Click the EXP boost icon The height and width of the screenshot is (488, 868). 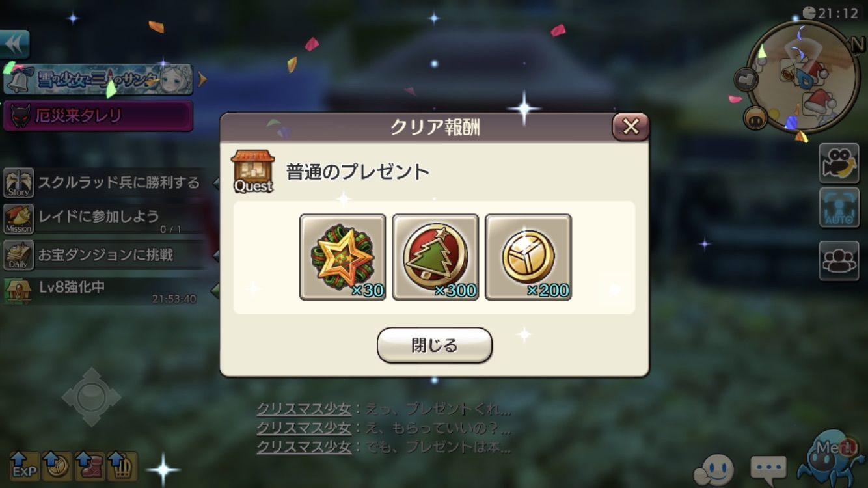(x=24, y=465)
